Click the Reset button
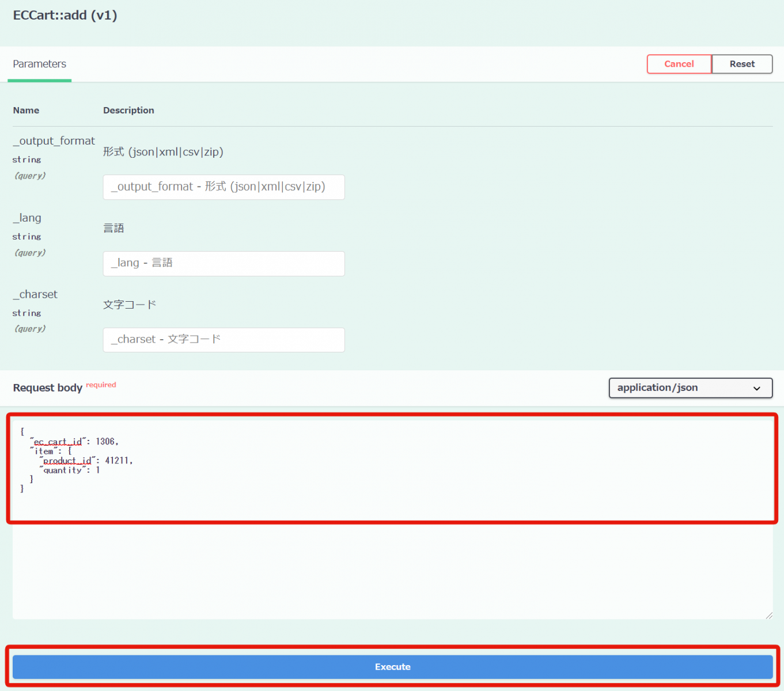 pos(742,64)
